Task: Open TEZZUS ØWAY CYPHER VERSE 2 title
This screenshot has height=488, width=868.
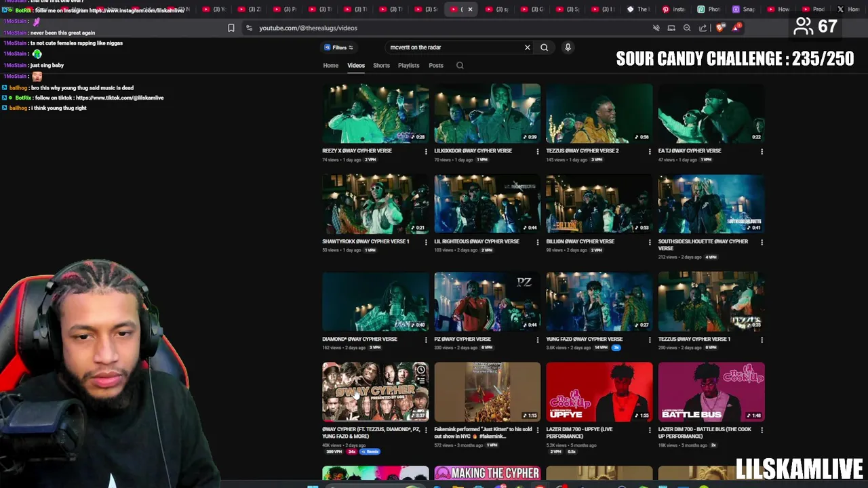Action: 582,151
